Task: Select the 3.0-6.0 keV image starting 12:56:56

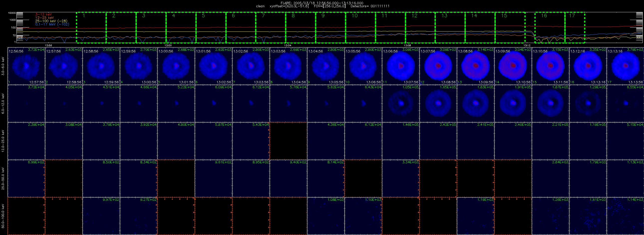Action: 26,66
